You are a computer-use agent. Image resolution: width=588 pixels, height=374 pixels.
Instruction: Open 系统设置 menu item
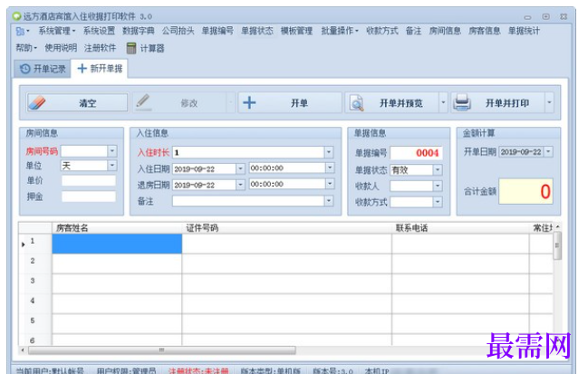click(99, 31)
